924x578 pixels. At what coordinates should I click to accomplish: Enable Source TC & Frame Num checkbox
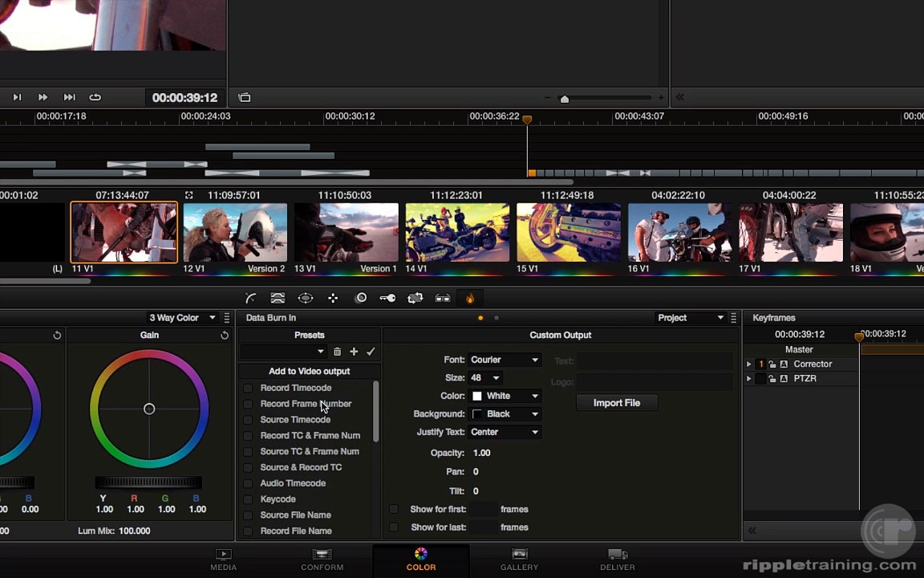pyautogui.click(x=248, y=452)
